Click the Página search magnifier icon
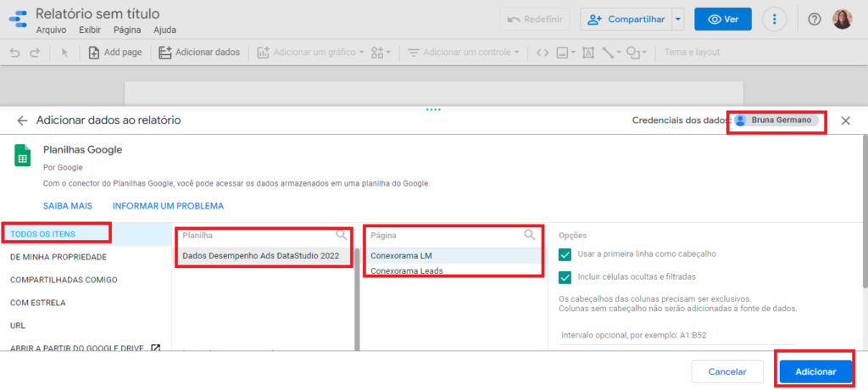 click(530, 235)
